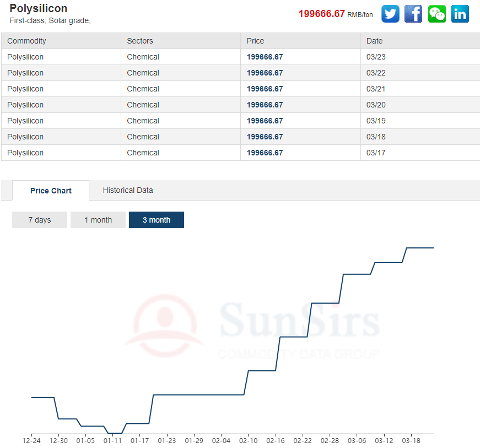Click the 12-30 axis label
The height and width of the screenshot is (448, 480).
[x=58, y=440]
